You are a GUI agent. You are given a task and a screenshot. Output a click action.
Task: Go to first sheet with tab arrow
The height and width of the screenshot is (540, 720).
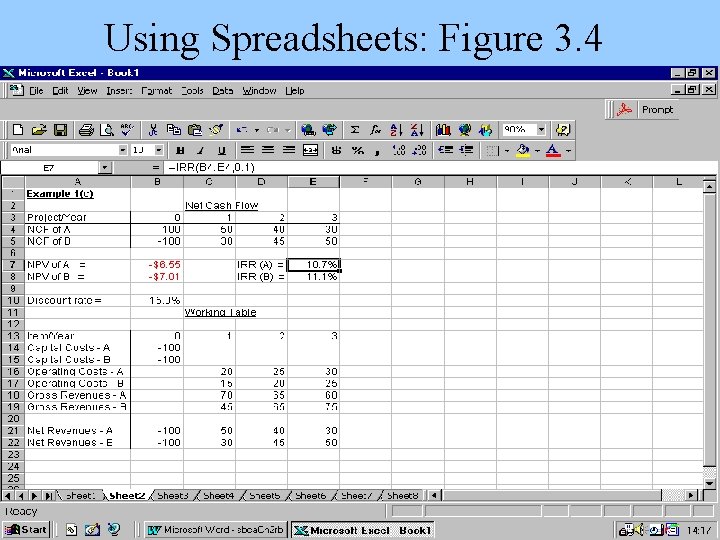[x=7, y=496]
